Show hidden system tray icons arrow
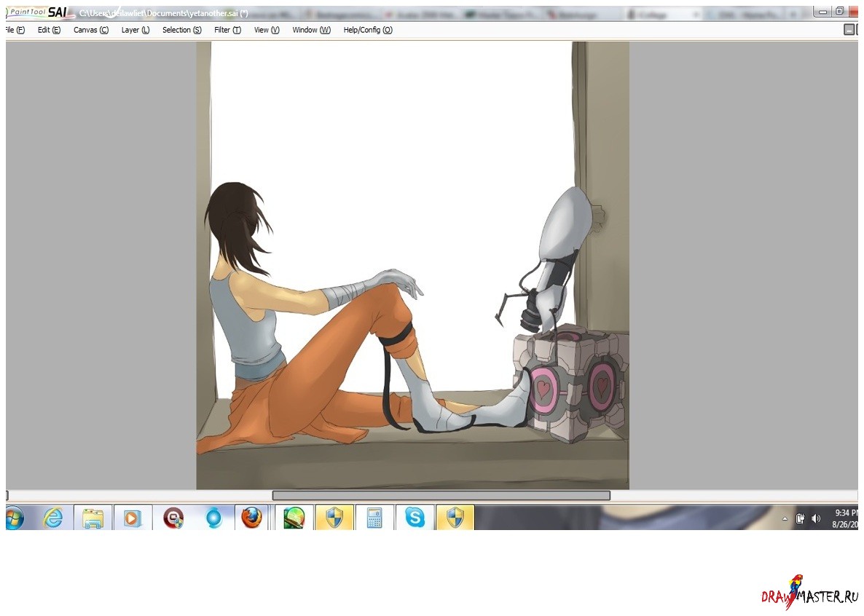The image size is (864, 616). coord(785,518)
